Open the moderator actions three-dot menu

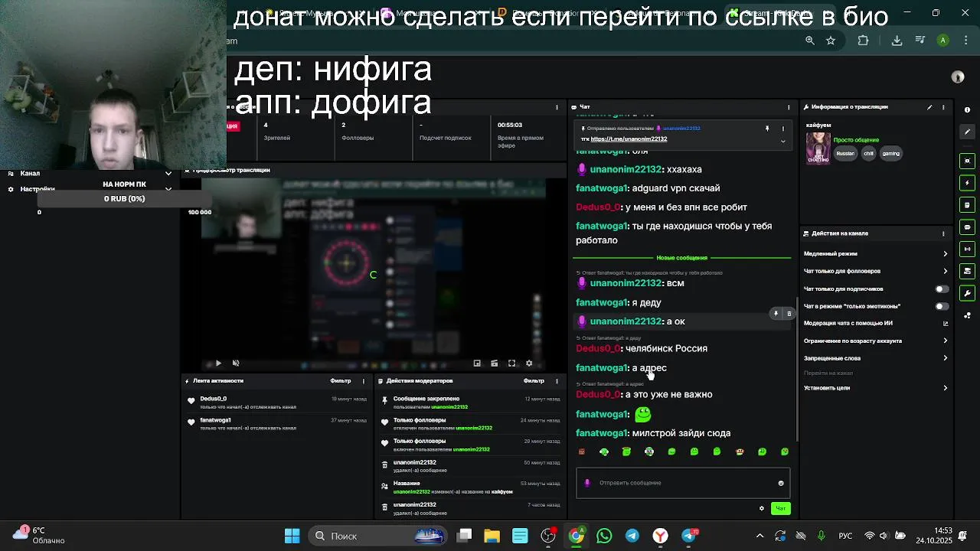[557, 381]
